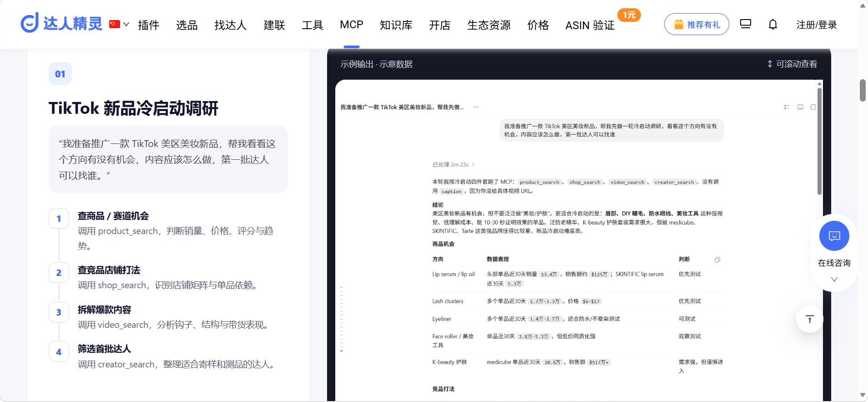The width and height of the screenshot is (868, 402).
Task: Click the 1元 badge above ASIN 验证
Action: [x=629, y=15]
